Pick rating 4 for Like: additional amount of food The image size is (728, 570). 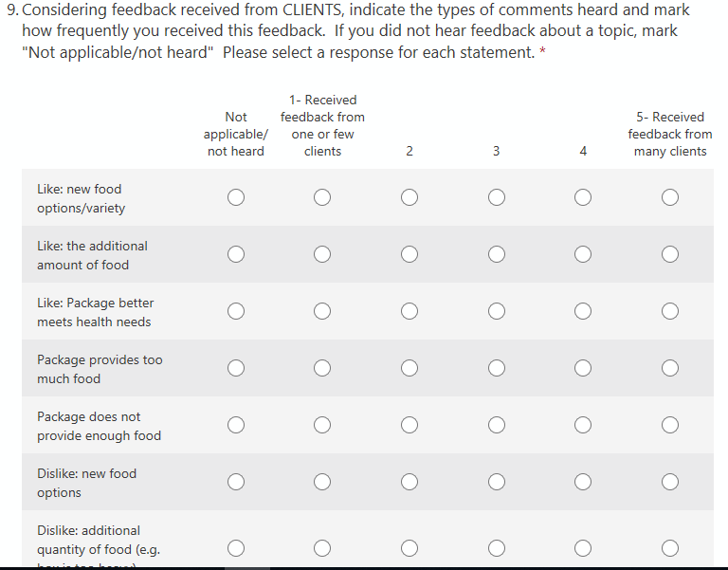[x=583, y=254]
